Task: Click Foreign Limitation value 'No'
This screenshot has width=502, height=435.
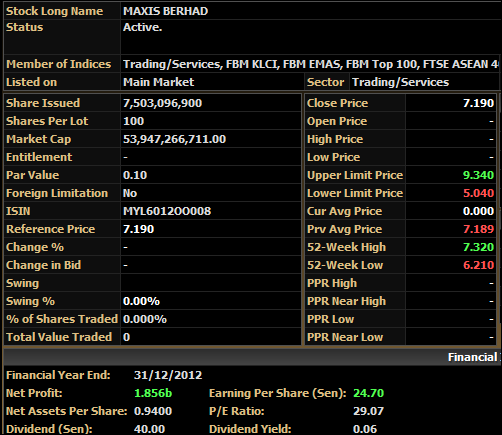Action: coord(130,193)
